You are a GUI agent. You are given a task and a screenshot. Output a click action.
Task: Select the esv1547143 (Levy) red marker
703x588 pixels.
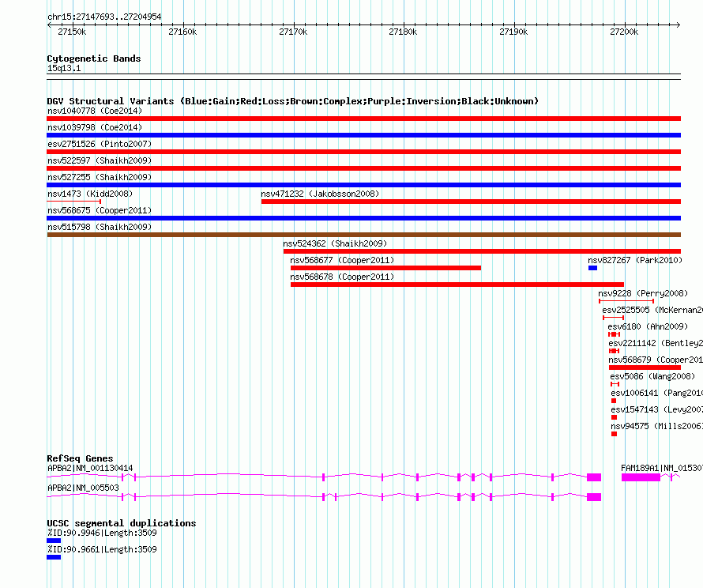click(x=615, y=417)
